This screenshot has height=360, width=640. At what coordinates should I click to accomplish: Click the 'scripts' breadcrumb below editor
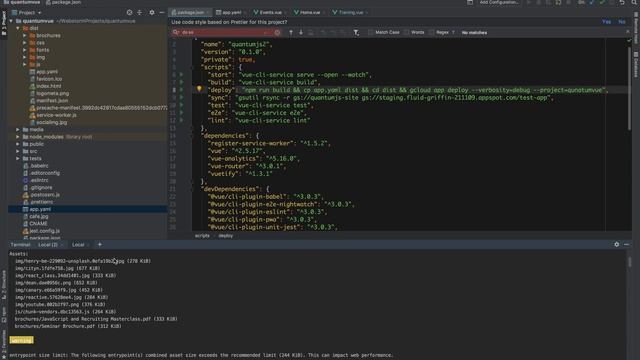click(x=202, y=236)
